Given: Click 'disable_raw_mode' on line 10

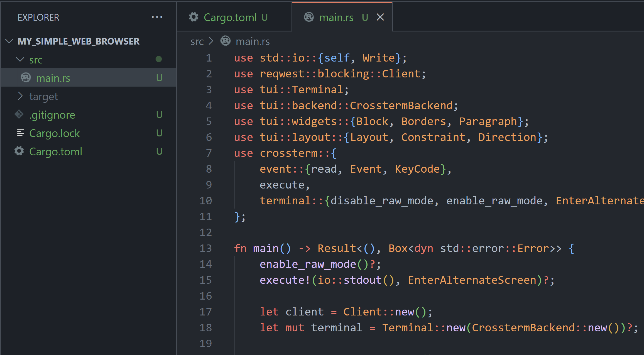Looking at the screenshot, I should [382, 201].
